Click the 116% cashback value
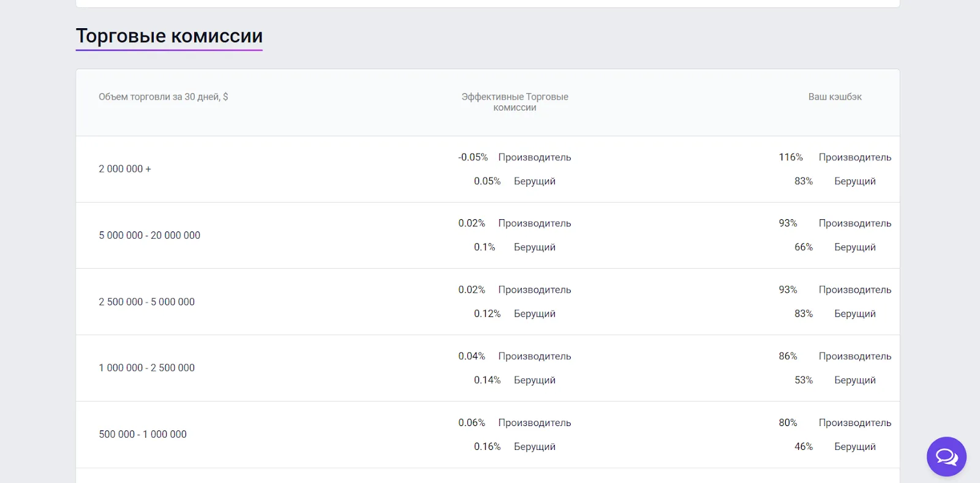The width and height of the screenshot is (980, 483). pyautogui.click(x=791, y=157)
